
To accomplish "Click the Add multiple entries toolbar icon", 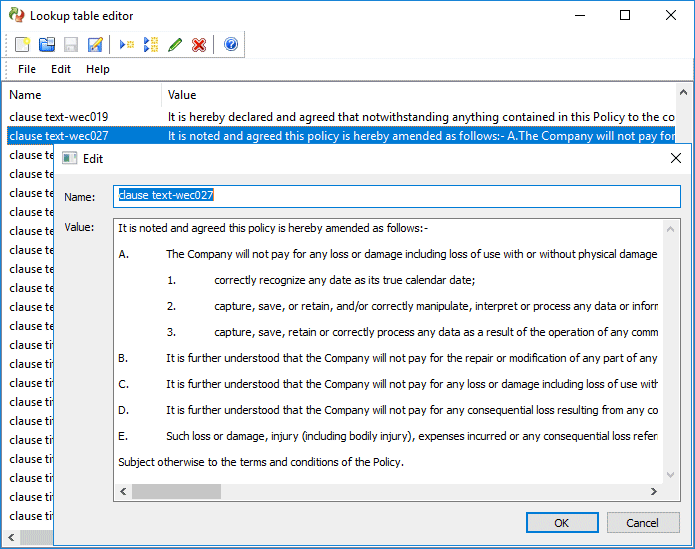I will [x=151, y=44].
